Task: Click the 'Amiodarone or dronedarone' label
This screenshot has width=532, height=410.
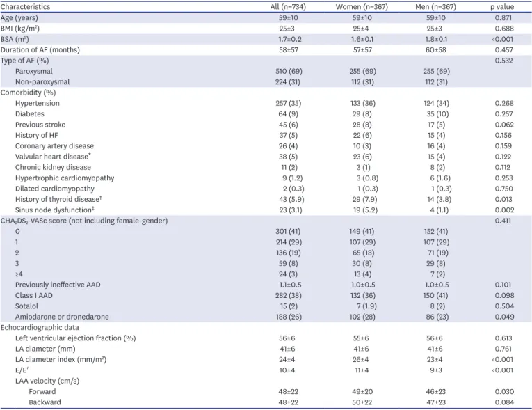Action: pos(62,317)
